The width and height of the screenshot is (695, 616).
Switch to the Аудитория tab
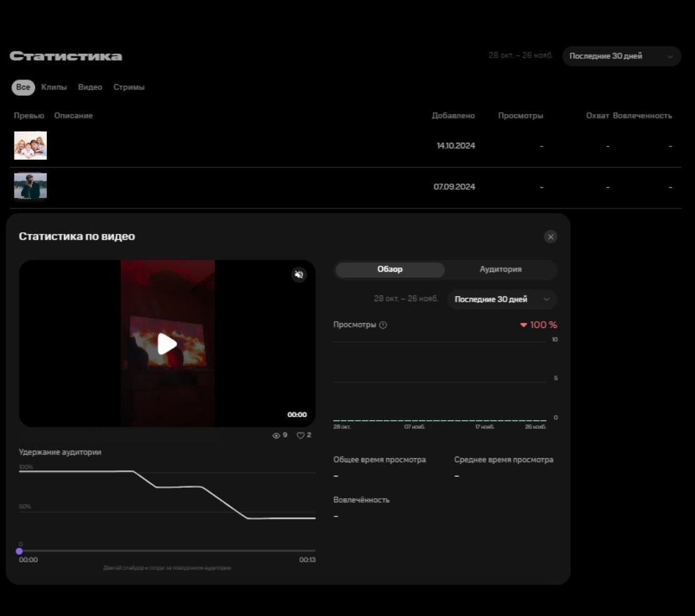500,270
